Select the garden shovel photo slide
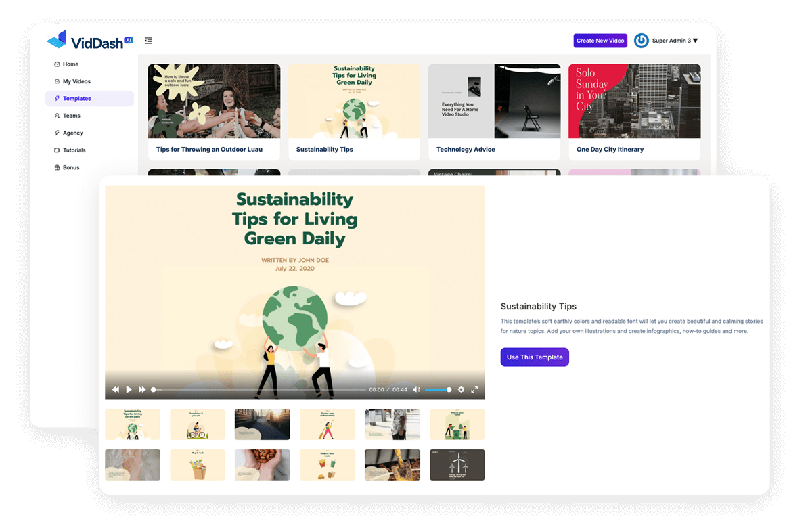The image size is (787, 532). [392, 465]
